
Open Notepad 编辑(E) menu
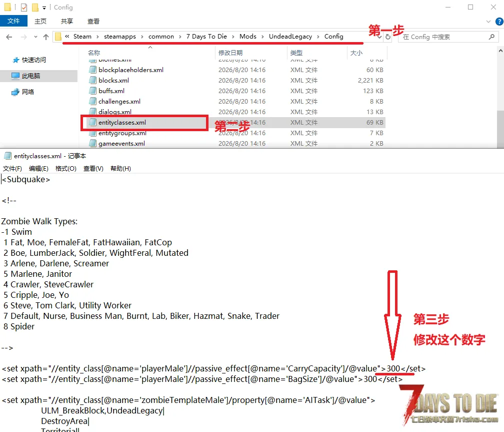click(x=38, y=168)
